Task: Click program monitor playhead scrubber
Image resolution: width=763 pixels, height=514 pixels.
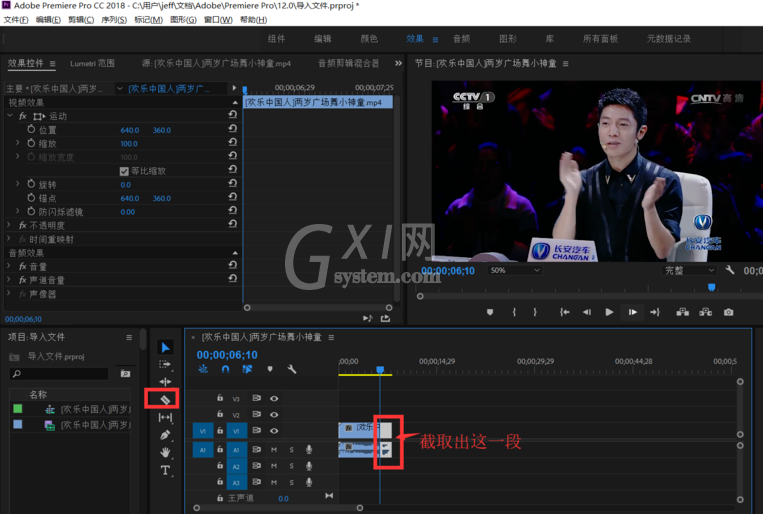Action: pos(711,287)
